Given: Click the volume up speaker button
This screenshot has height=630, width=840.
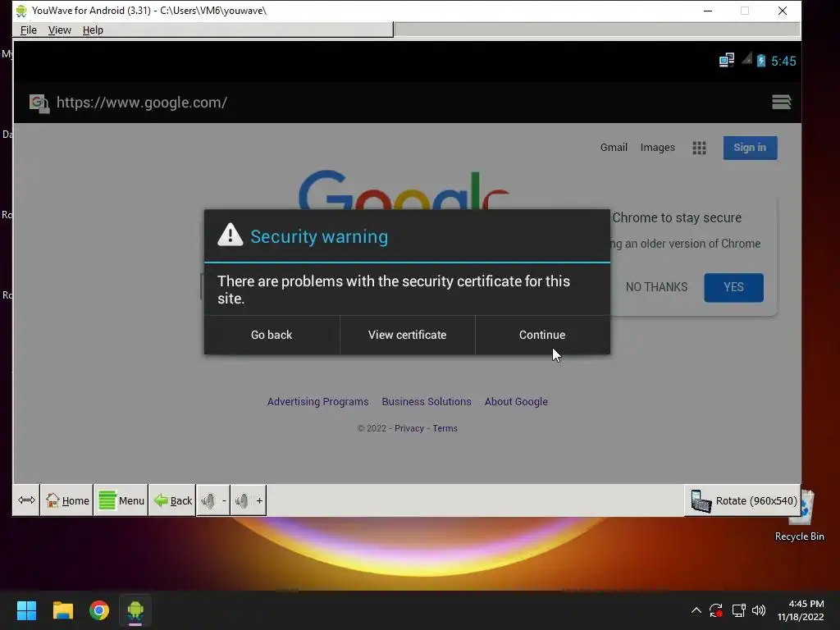Looking at the screenshot, I should click(x=249, y=500).
